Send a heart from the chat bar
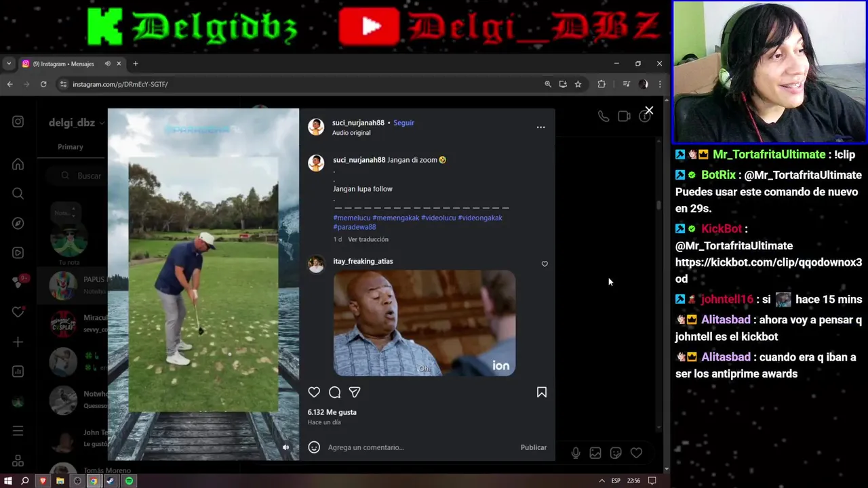868x488 pixels. [636, 453]
